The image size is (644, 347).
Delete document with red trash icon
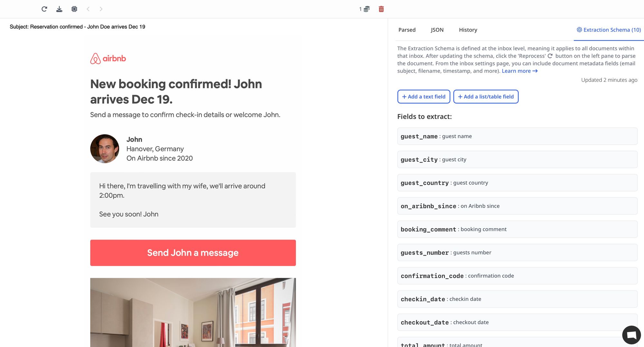pyautogui.click(x=381, y=9)
